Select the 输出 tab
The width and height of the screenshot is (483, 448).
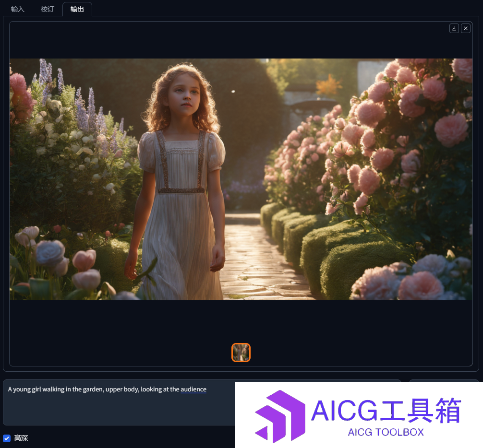77,9
